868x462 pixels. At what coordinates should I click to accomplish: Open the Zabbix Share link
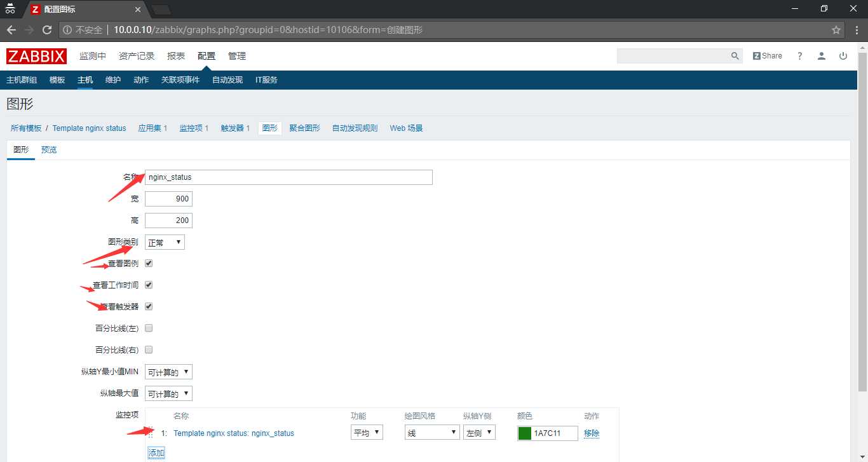click(768, 56)
